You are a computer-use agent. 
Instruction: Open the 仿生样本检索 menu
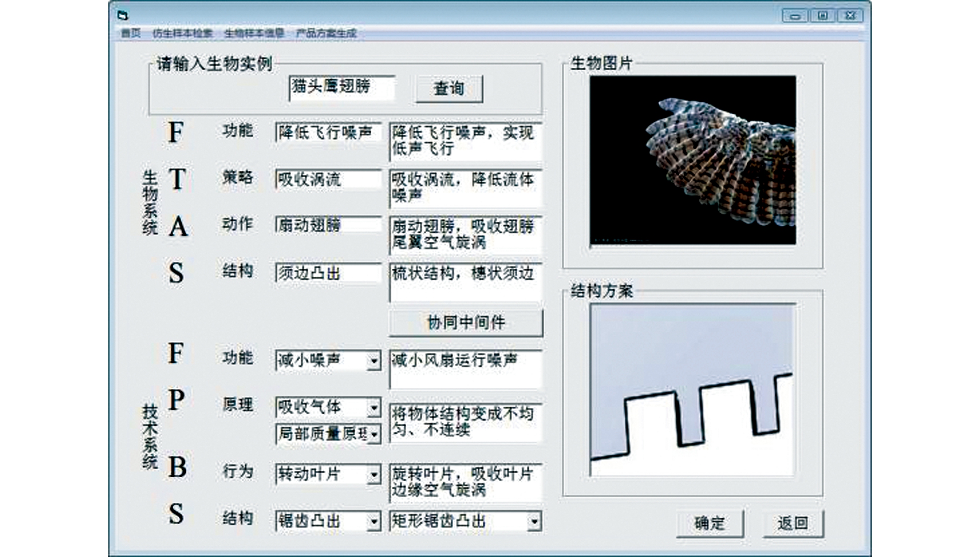[183, 33]
